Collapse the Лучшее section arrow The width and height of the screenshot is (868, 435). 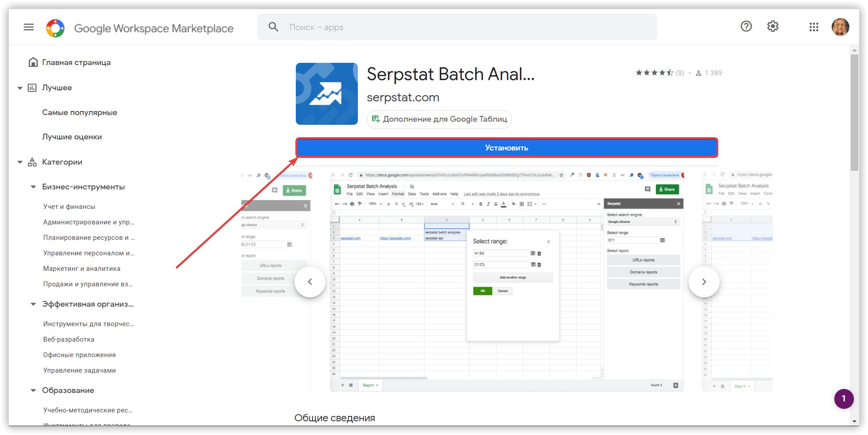[20, 88]
